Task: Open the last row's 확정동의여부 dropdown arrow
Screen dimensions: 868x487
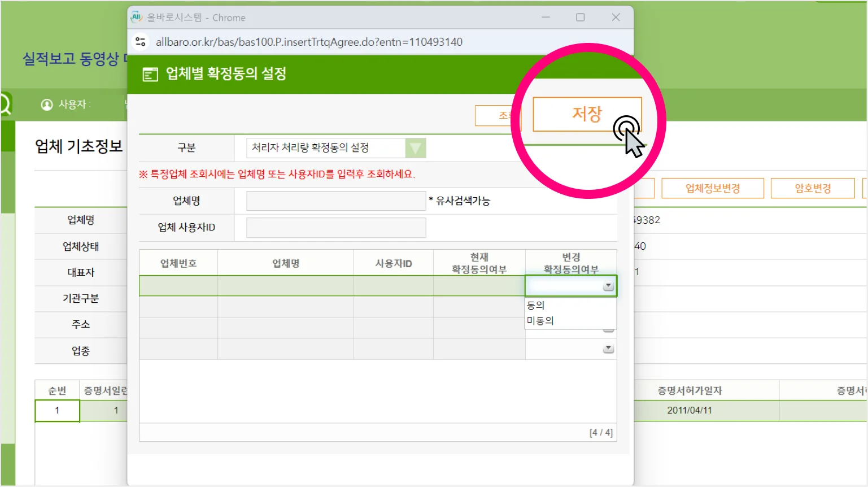Action: pos(608,349)
